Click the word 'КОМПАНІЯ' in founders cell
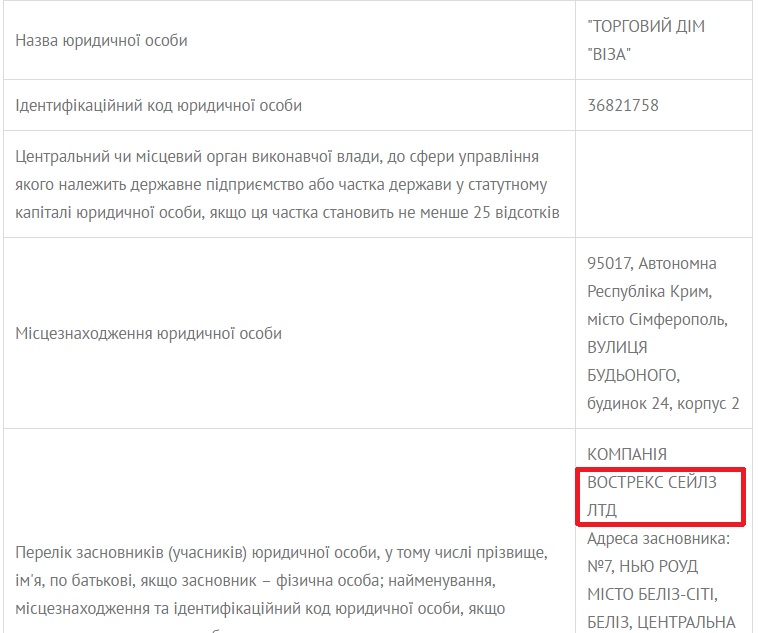This screenshot has height=633, width=761. pos(626,455)
